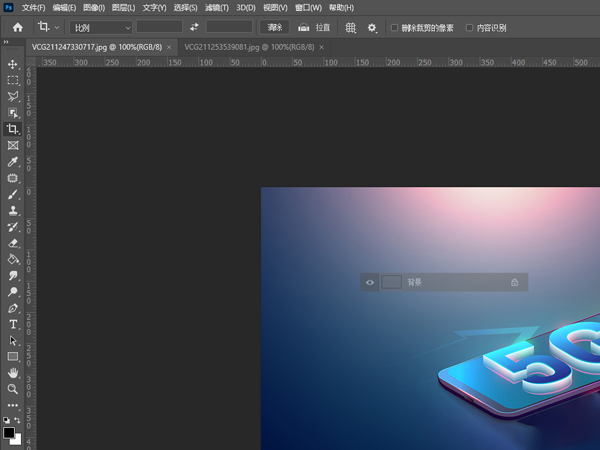Select the Rectangular Marquee tool

pyautogui.click(x=13, y=81)
